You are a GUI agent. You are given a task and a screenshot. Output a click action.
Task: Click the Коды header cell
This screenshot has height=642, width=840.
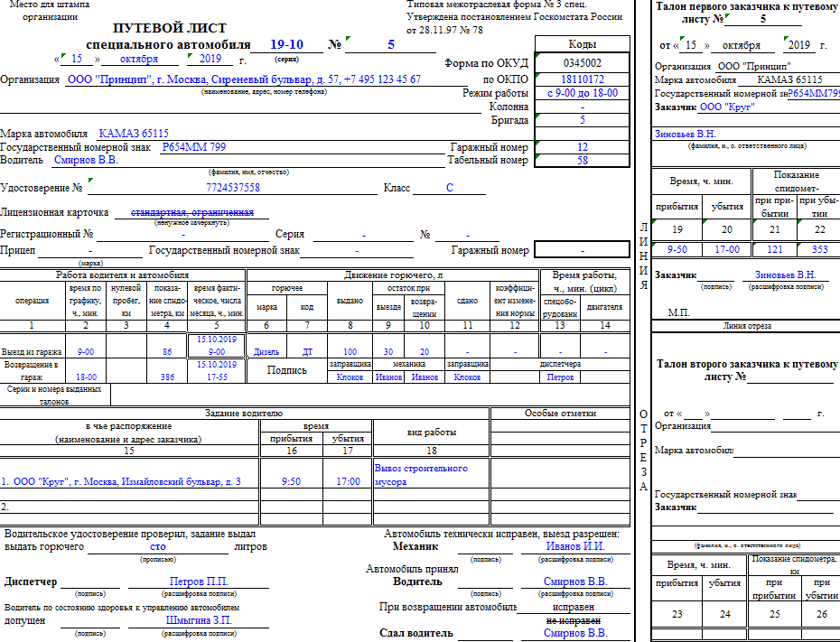pos(583,44)
